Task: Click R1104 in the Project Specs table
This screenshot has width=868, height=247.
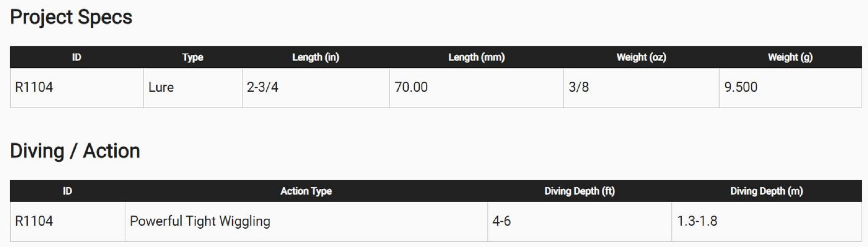Action: (34, 87)
